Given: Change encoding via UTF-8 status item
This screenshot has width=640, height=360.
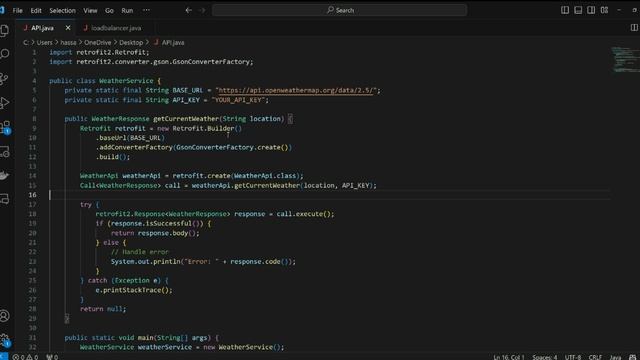Looking at the screenshot, I should (x=573, y=357).
